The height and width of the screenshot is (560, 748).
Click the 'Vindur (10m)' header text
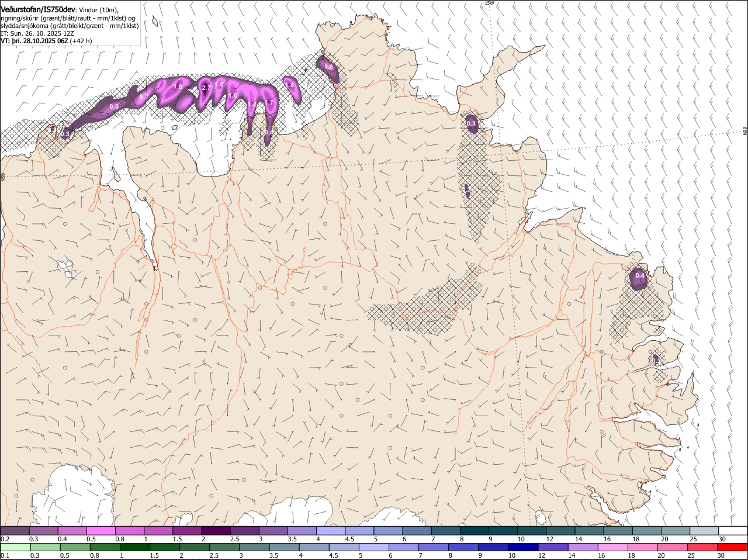coord(98,10)
